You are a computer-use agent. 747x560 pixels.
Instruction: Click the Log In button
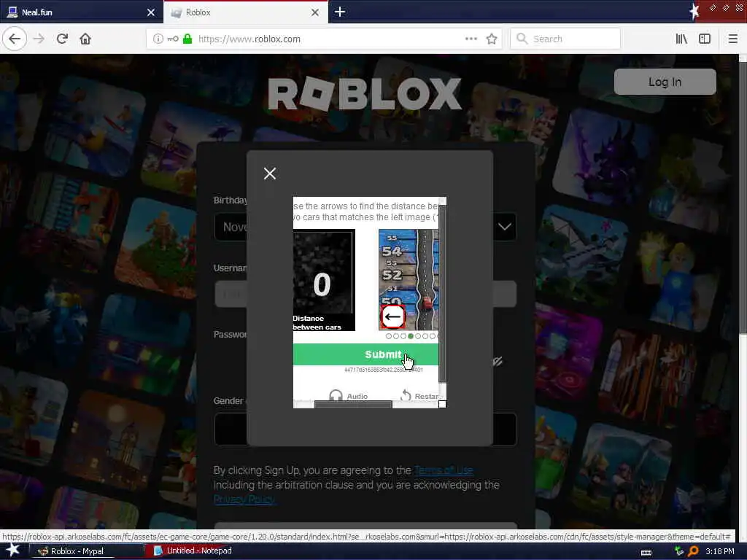(x=665, y=82)
